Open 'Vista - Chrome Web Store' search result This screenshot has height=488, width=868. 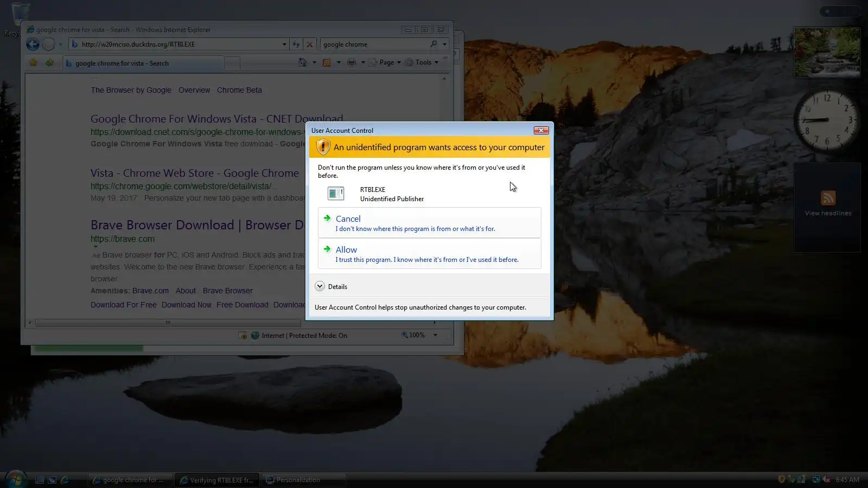pos(195,173)
